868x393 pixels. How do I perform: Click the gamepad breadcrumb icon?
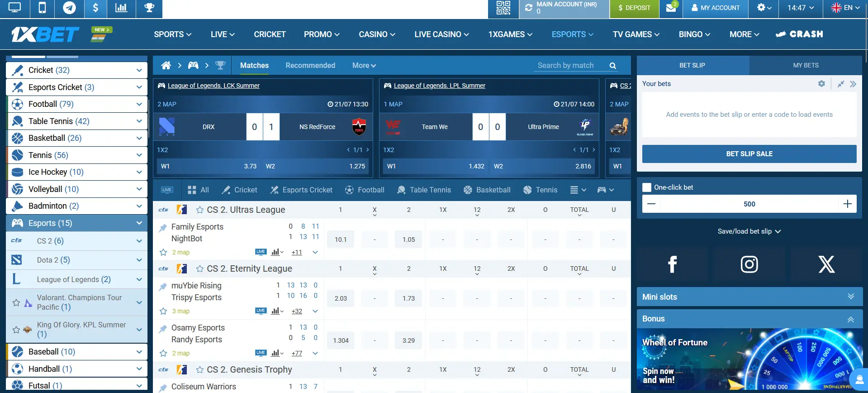[x=193, y=65]
